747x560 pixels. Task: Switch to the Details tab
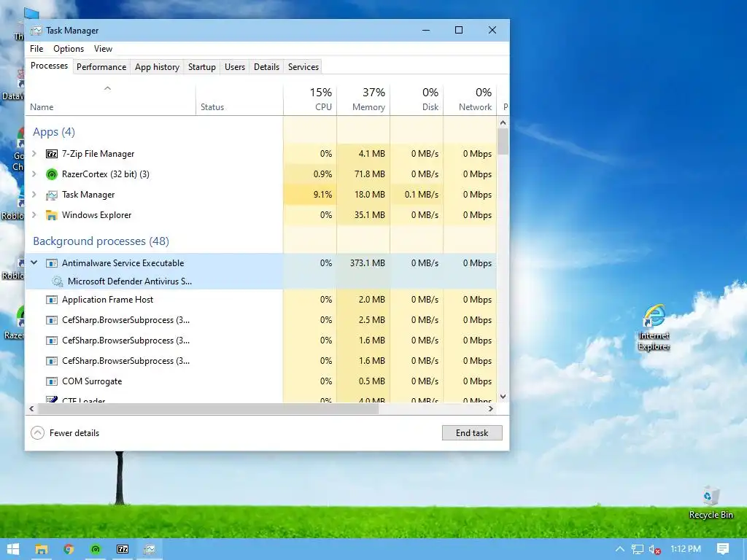(266, 67)
